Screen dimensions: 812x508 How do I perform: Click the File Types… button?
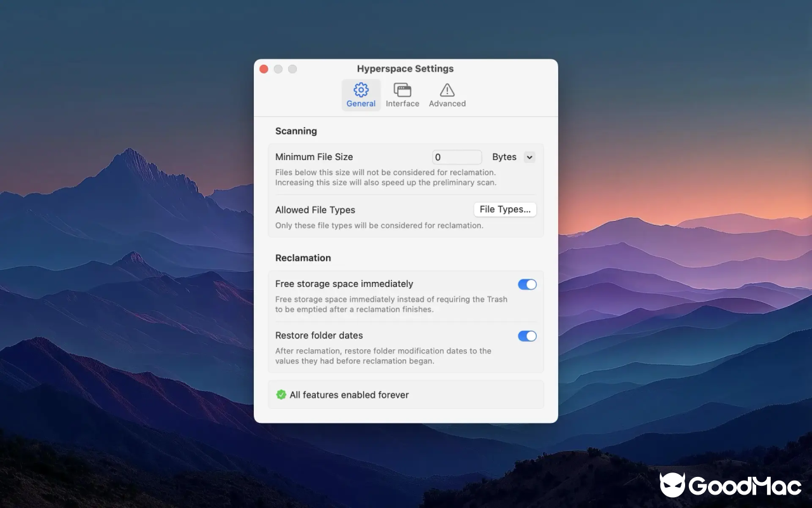point(505,210)
